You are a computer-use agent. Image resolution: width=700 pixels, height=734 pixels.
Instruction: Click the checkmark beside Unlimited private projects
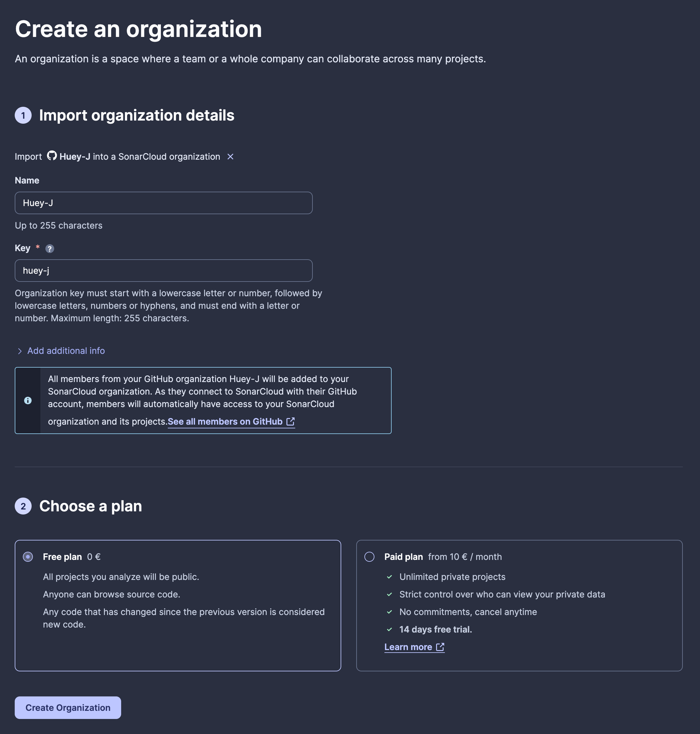(389, 577)
